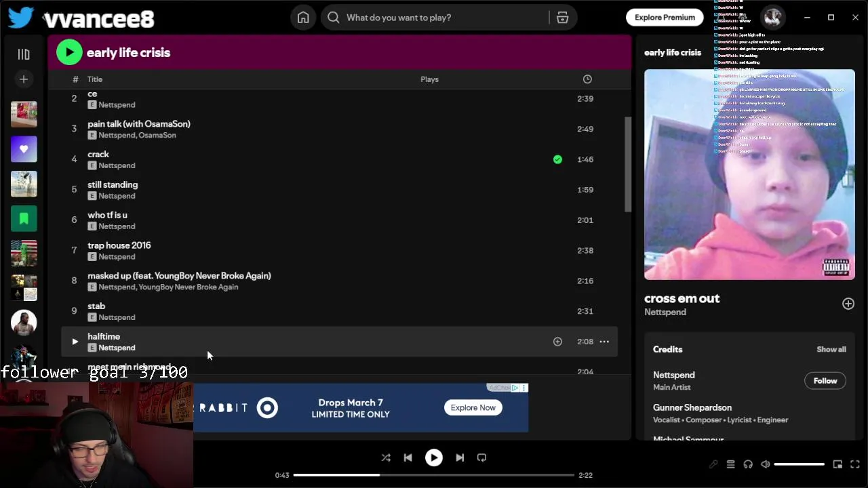Screen dimensions: 868x488
Task: Open YoungBoy Never Broke Again artist link
Action: pyautogui.click(x=188, y=287)
